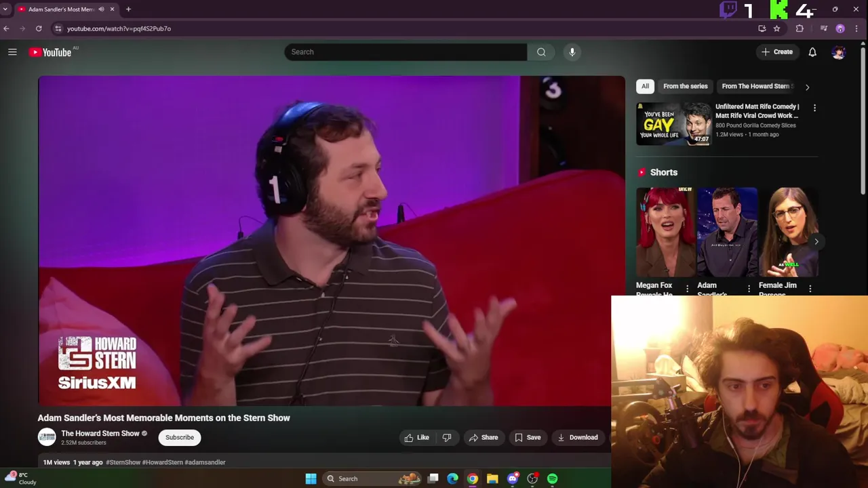Show more filter chips with right arrow

[807, 87]
